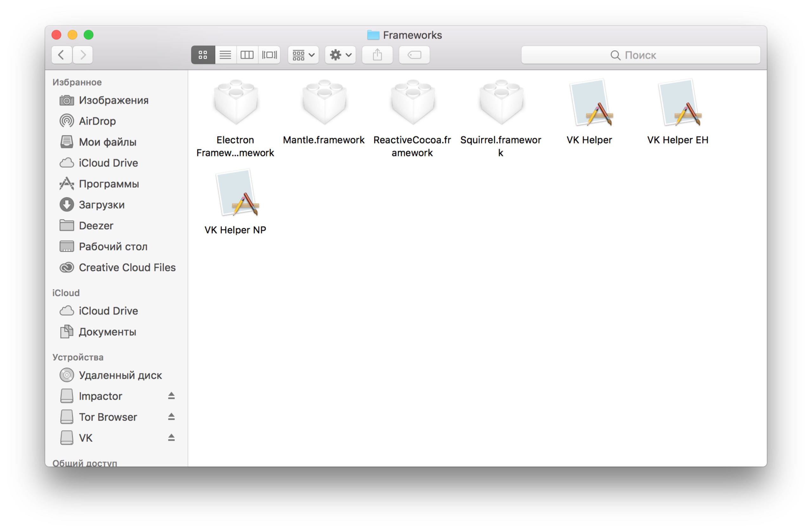Eject the VK volume
Image resolution: width=812 pixels, height=531 pixels.
[x=171, y=437]
